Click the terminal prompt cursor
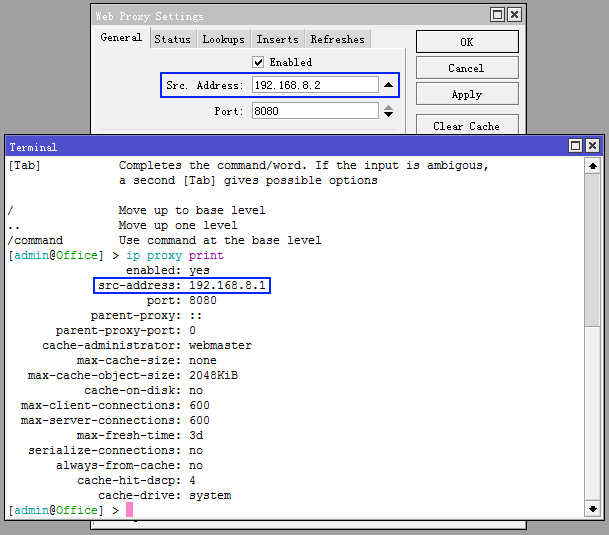 [x=130, y=510]
